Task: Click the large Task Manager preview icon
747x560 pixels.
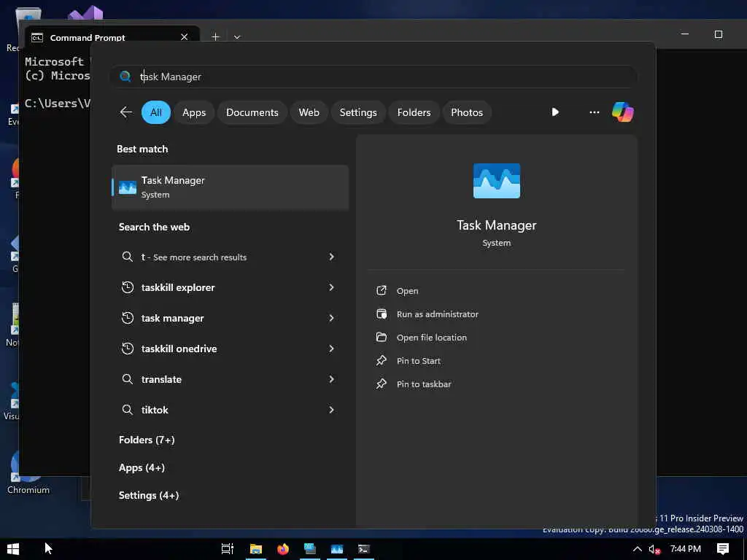Action: tap(496, 181)
